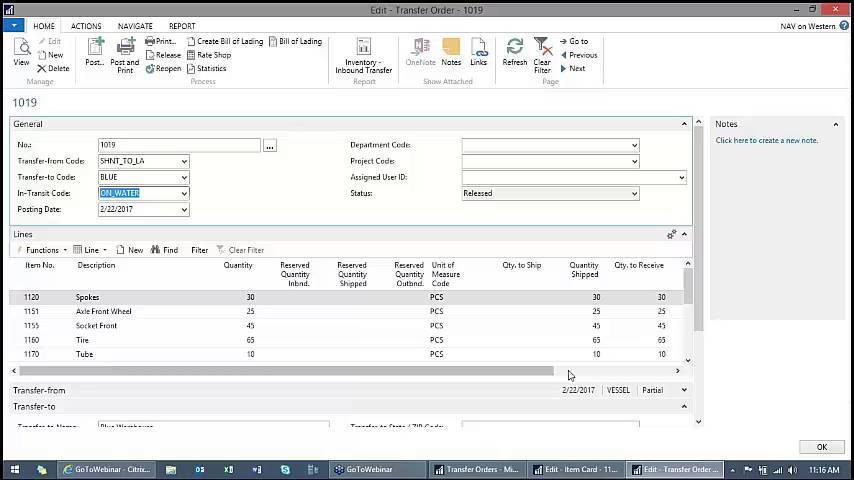Click here to create a new note

[x=766, y=141]
